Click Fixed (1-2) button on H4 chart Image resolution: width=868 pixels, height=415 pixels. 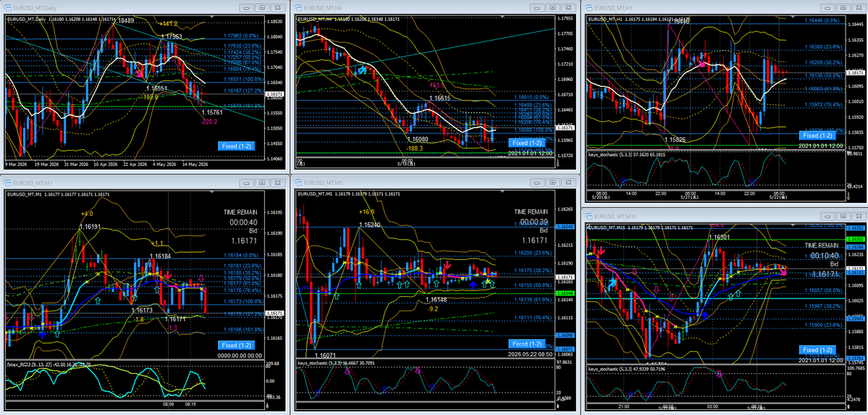527,143
